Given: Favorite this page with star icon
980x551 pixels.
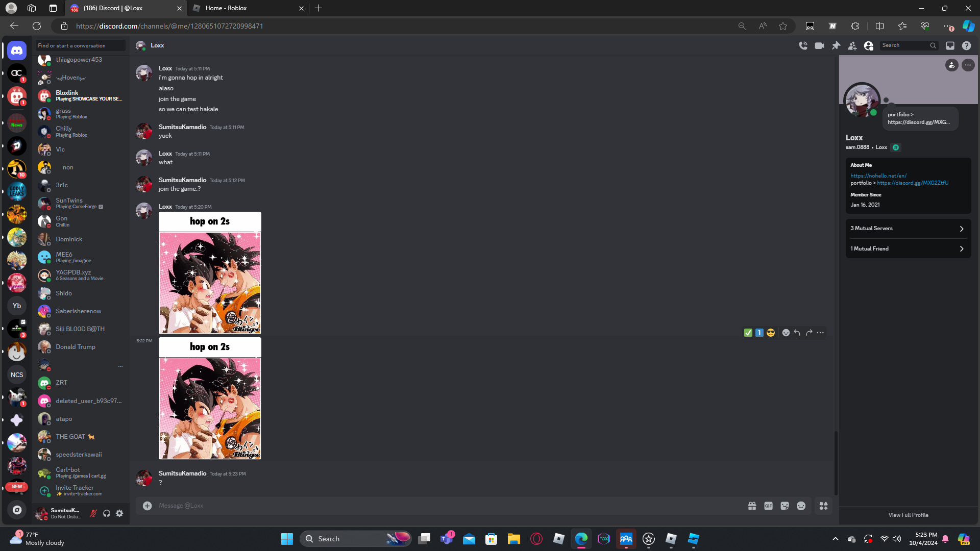Looking at the screenshot, I should [783, 26].
